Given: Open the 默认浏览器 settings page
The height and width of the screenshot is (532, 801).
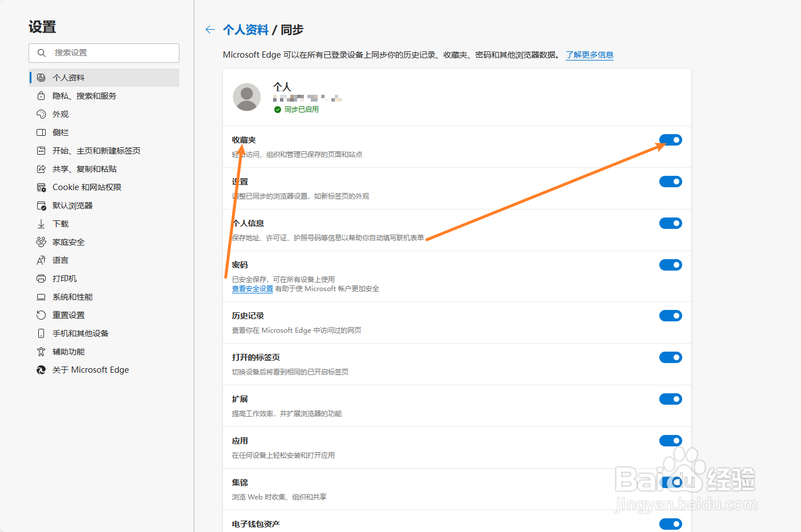Looking at the screenshot, I should pos(104,205).
